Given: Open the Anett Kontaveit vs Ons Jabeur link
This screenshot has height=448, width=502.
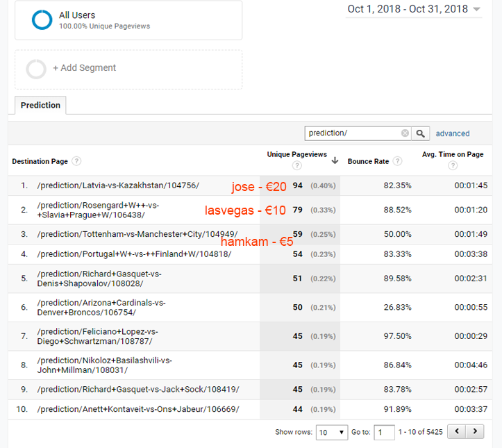Looking at the screenshot, I should tap(138, 409).
